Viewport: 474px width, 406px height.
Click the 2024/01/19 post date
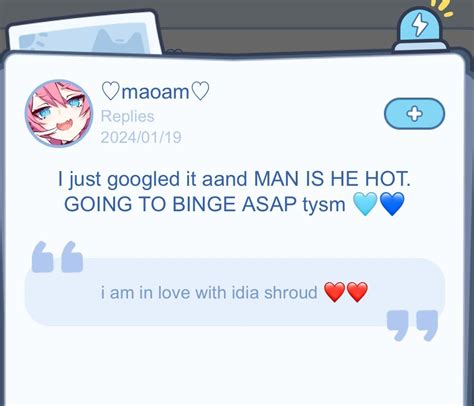[141, 137]
